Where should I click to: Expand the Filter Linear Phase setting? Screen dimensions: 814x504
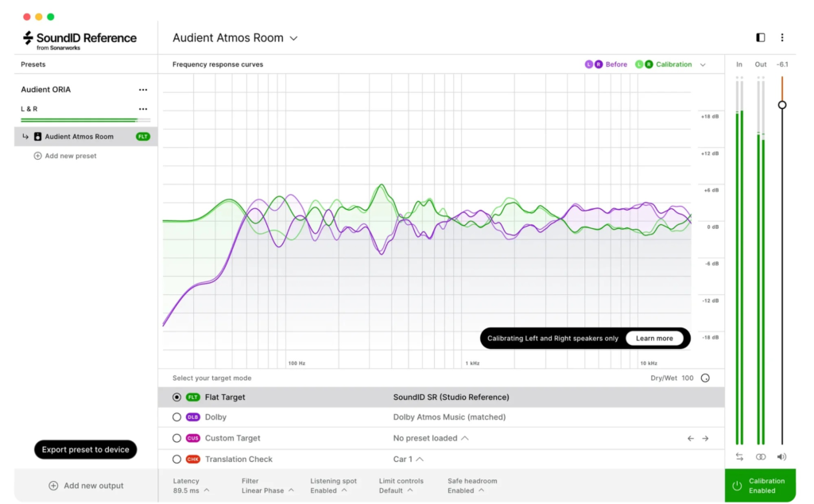(267, 486)
